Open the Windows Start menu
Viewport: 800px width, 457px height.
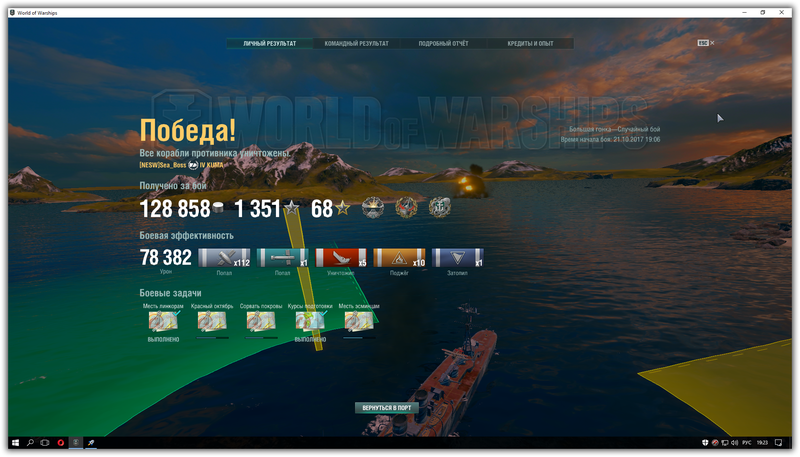pyautogui.click(x=15, y=443)
